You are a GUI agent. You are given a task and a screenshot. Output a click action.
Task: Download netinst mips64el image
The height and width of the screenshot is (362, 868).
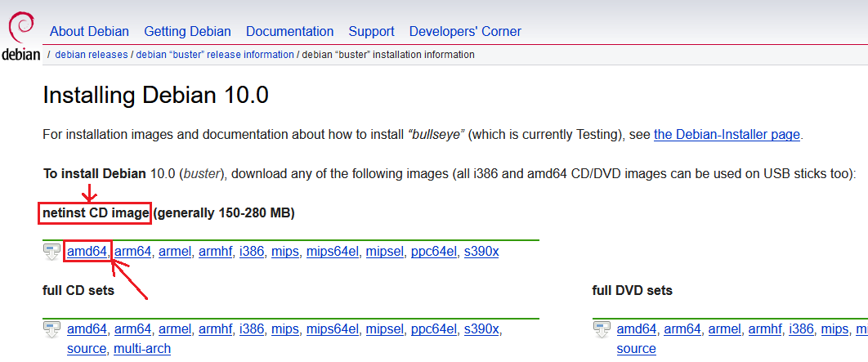click(332, 252)
